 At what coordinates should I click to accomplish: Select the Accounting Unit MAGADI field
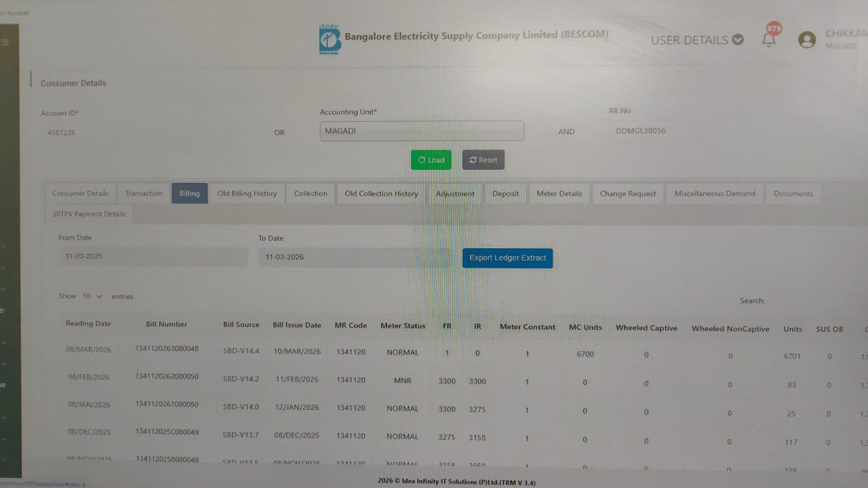point(422,131)
